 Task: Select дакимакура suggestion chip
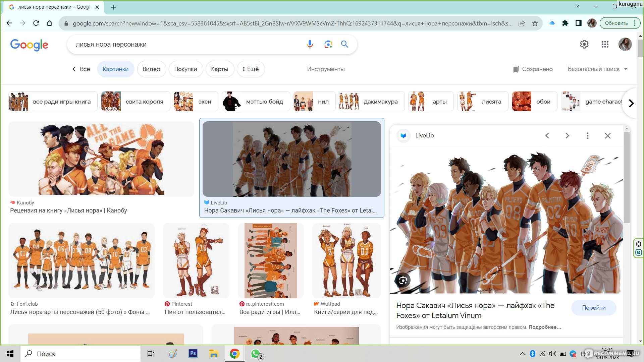(372, 101)
